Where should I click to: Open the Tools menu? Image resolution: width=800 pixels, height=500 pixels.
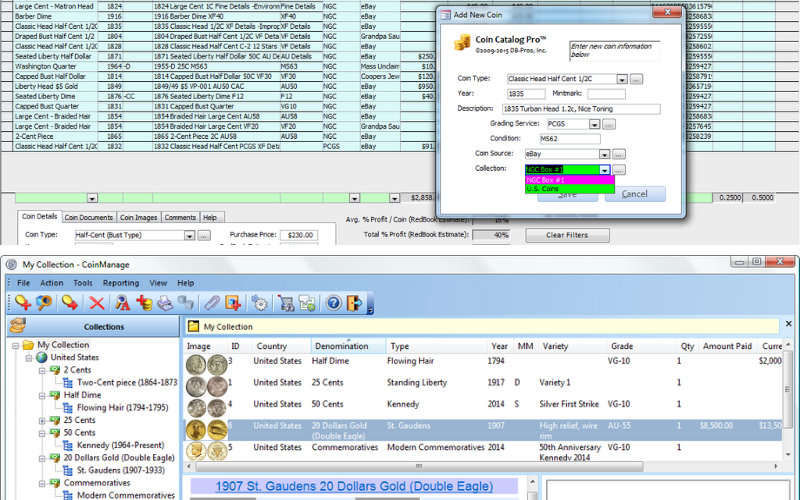(x=83, y=283)
